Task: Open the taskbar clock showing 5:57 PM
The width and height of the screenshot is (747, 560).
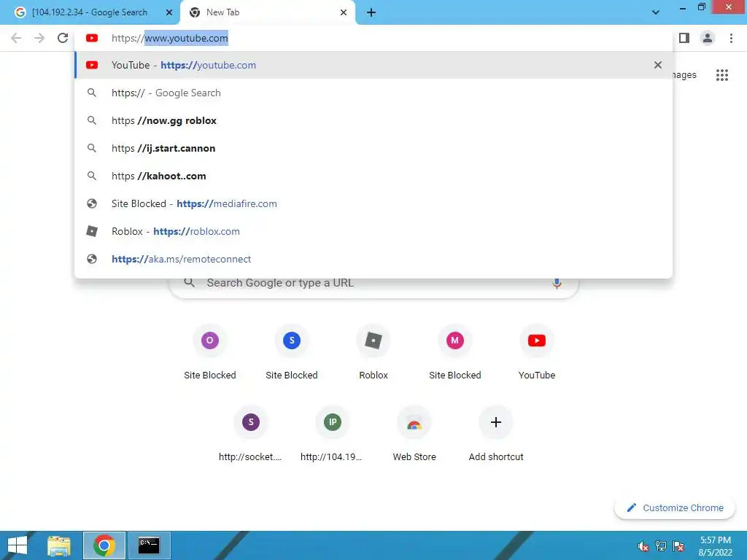Action: click(715, 545)
